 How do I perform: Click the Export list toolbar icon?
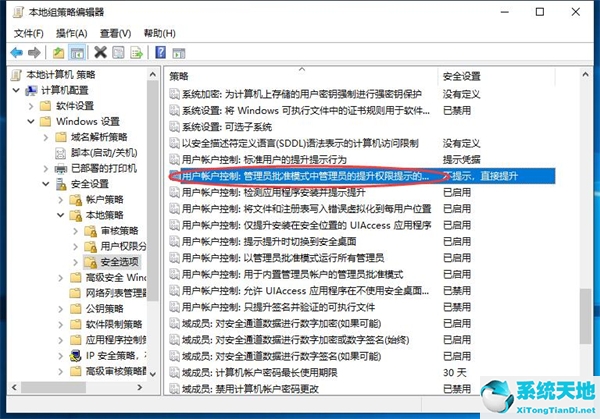tap(136, 52)
